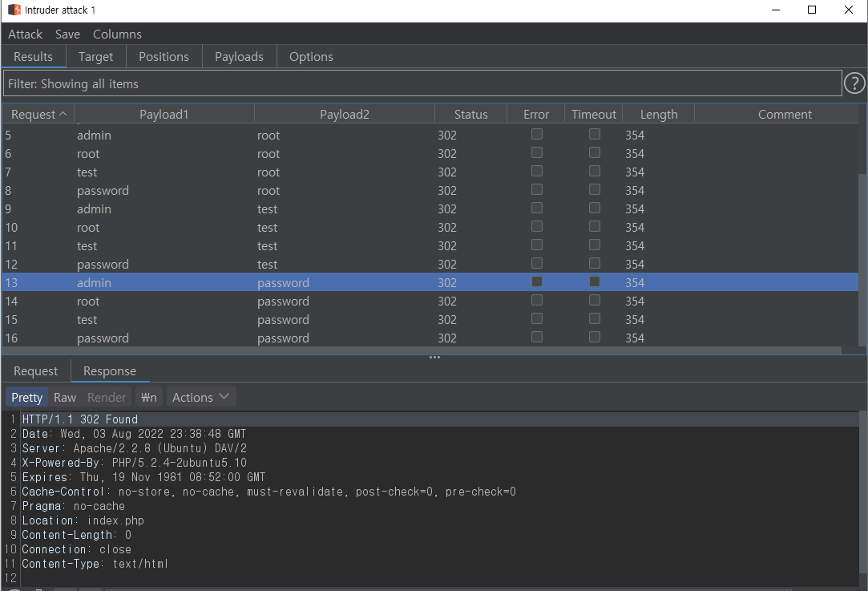Switch to Raw view
Screen dimensions: 868x591
click(65, 397)
